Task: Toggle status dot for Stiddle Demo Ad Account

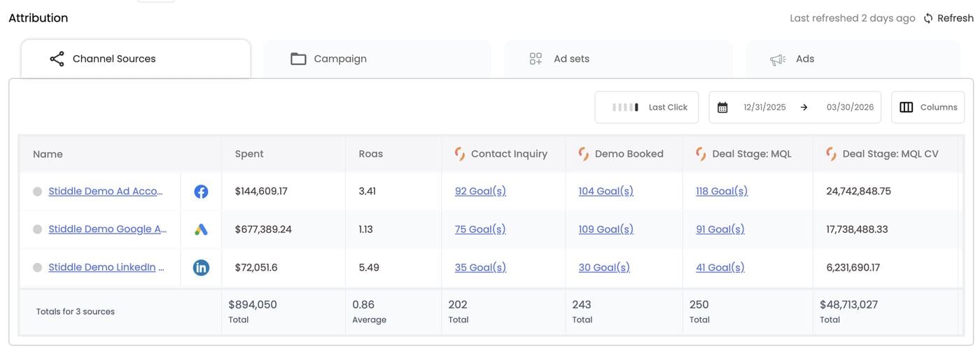Action: [x=37, y=192]
